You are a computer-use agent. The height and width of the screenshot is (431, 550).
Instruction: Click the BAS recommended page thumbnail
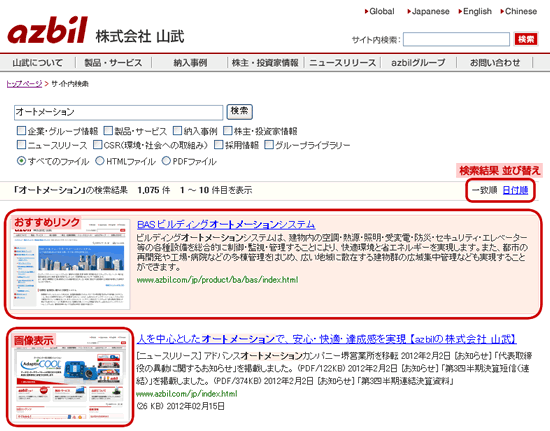(x=70, y=264)
